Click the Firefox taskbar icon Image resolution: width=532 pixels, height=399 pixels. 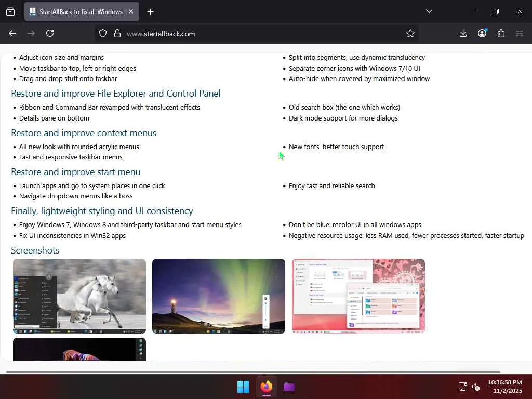(x=267, y=387)
